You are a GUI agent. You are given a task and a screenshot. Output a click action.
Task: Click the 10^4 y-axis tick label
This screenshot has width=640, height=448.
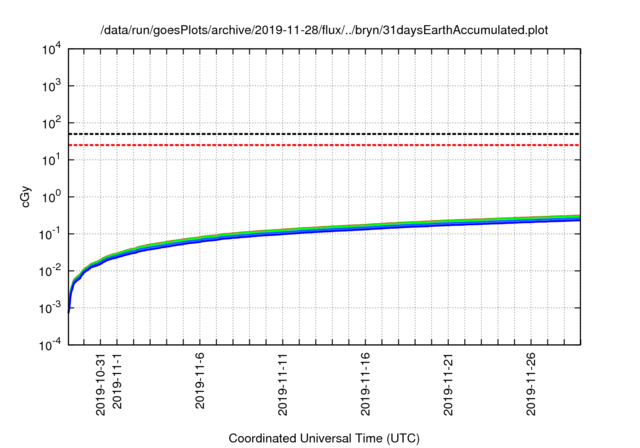point(50,49)
